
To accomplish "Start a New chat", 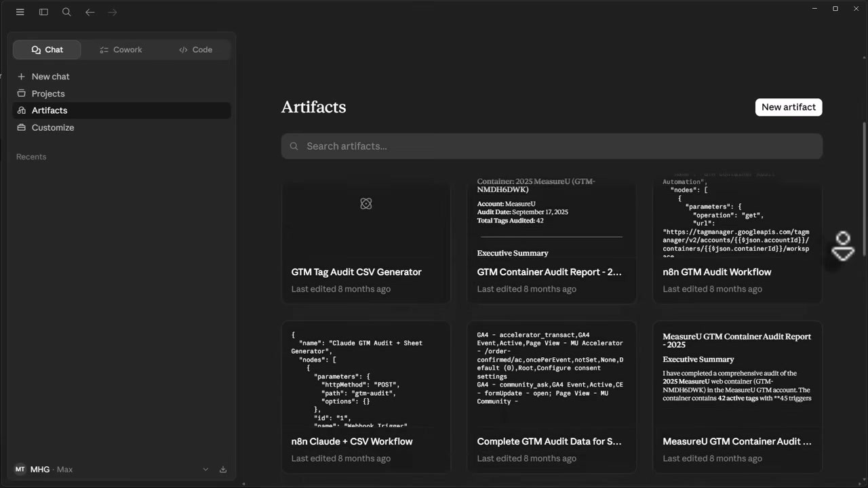I will 122,77.
